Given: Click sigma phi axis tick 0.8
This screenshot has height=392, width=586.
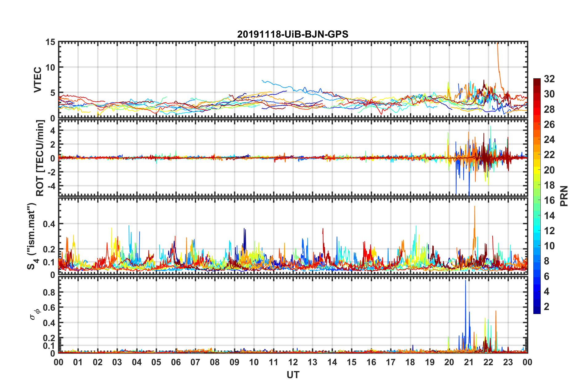Looking at the screenshot, I should coord(49,292).
